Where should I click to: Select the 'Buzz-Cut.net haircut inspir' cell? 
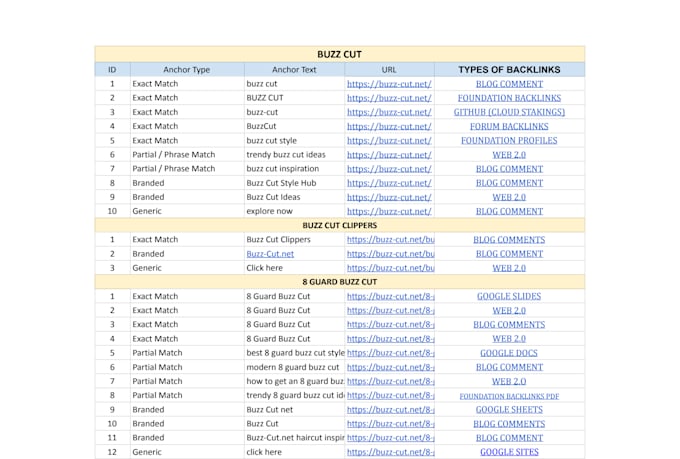tap(294, 438)
